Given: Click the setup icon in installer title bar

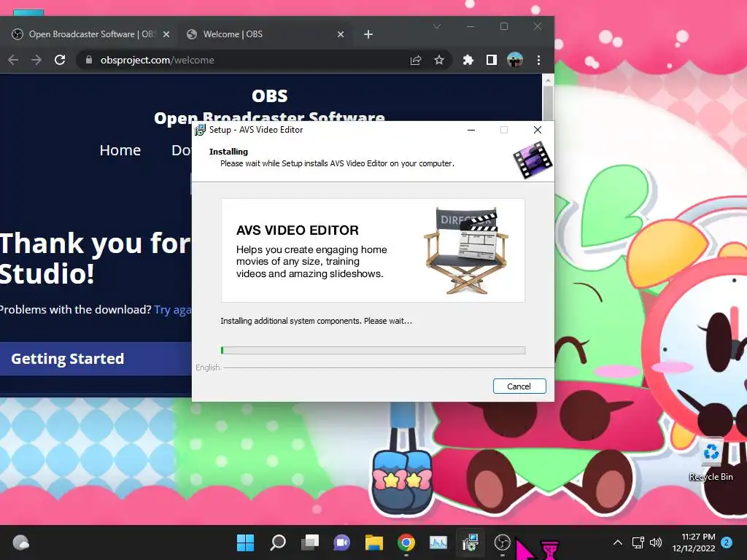Looking at the screenshot, I should pos(200,130).
